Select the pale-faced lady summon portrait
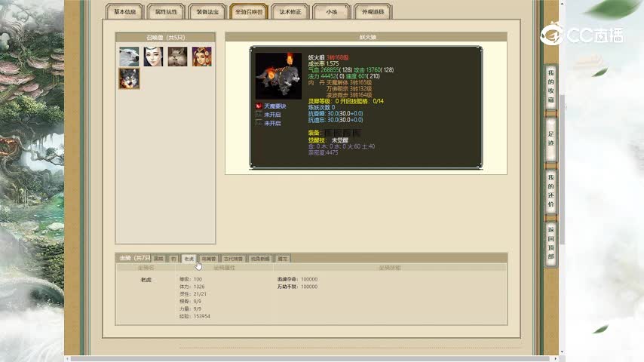The image size is (644, 362). 153,57
